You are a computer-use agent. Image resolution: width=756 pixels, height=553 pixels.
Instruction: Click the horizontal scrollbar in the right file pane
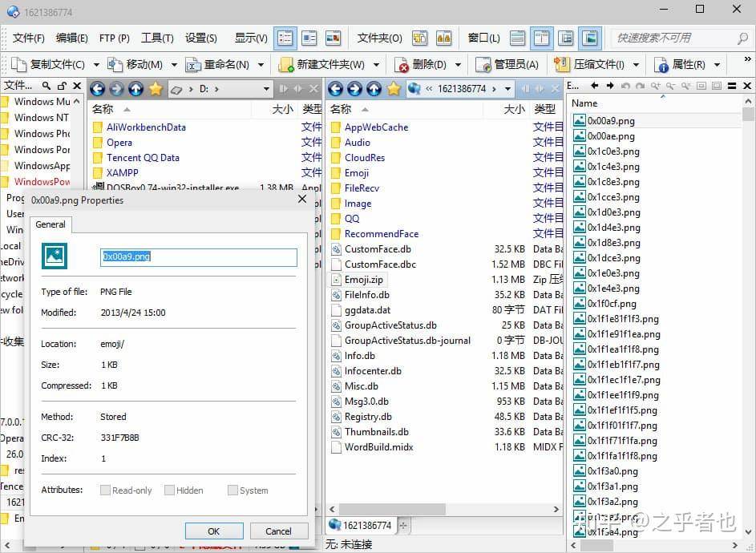443,509
